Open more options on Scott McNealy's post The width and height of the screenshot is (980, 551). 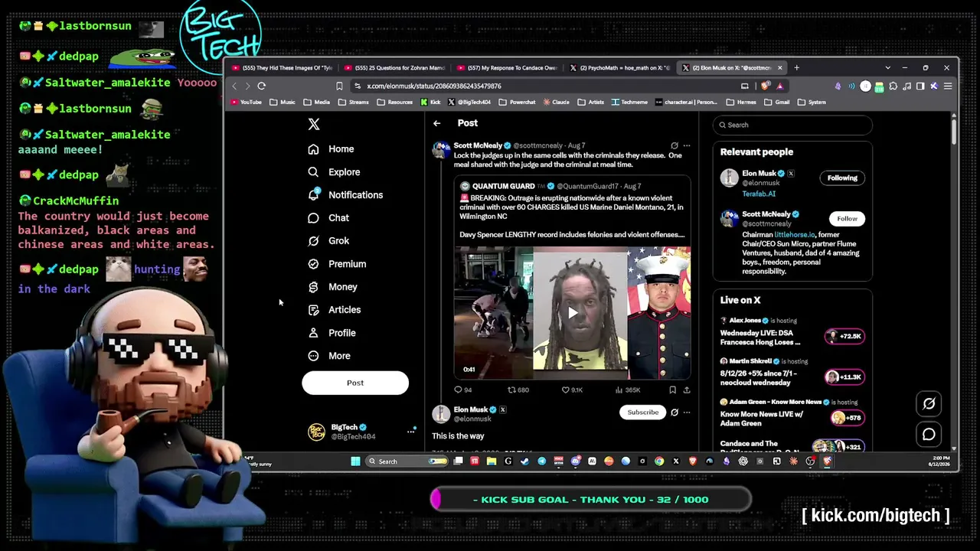(x=687, y=145)
